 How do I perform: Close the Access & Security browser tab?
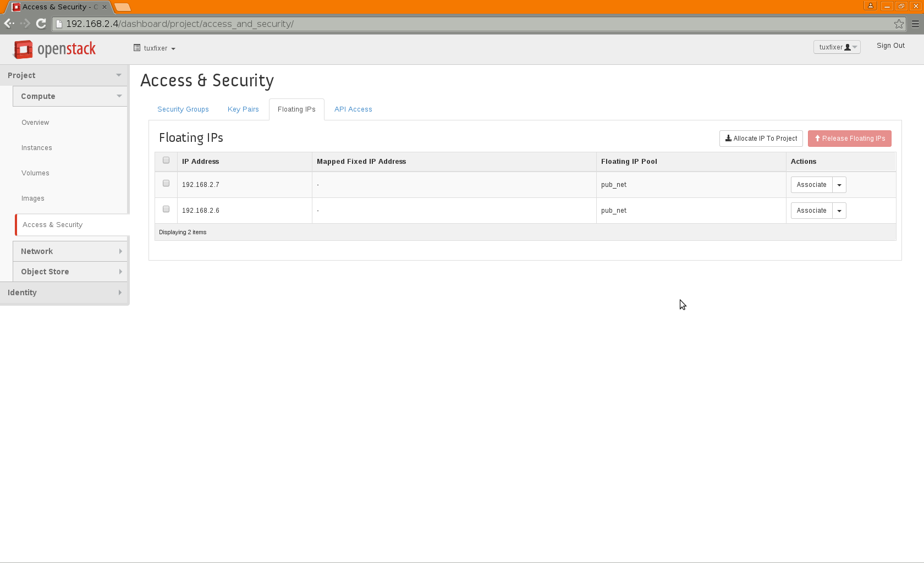pos(105,7)
